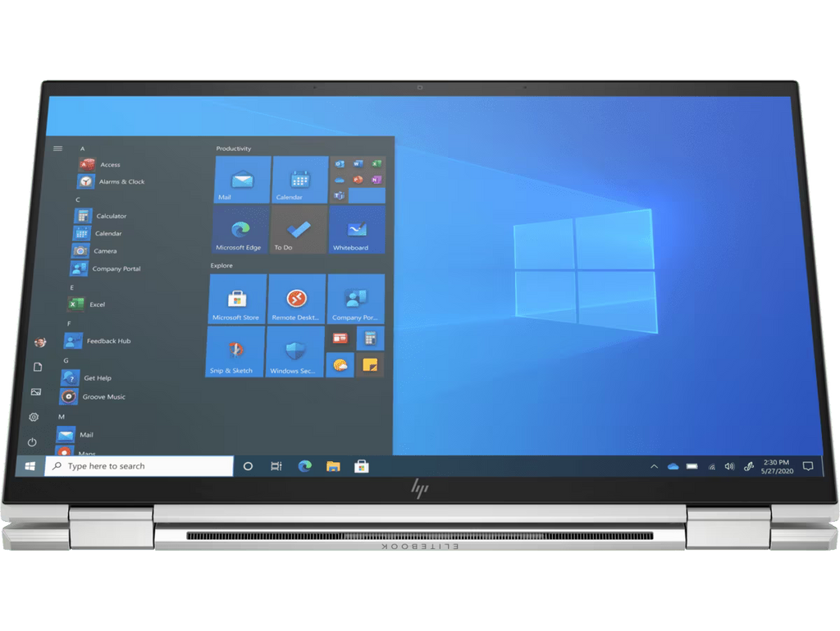Image resolution: width=840 pixels, height=631 pixels.
Task: Show hidden icons via tray chevron
Action: click(654, 466)
